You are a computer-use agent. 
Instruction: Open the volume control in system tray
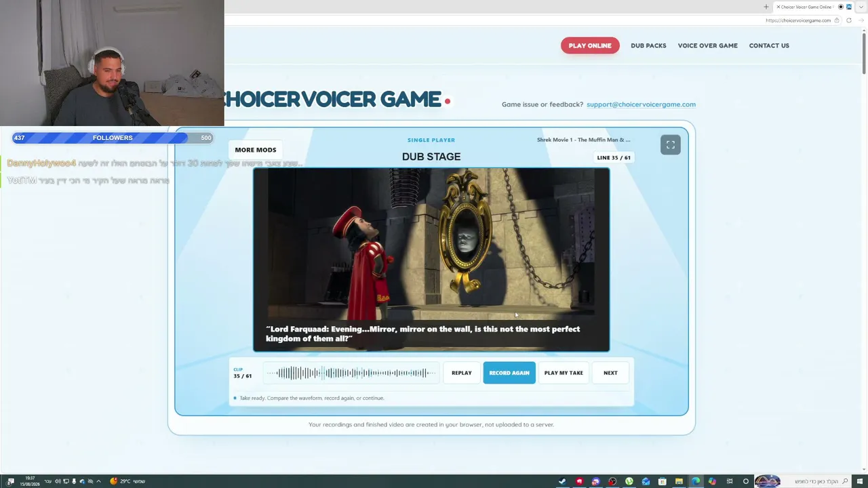58,481
